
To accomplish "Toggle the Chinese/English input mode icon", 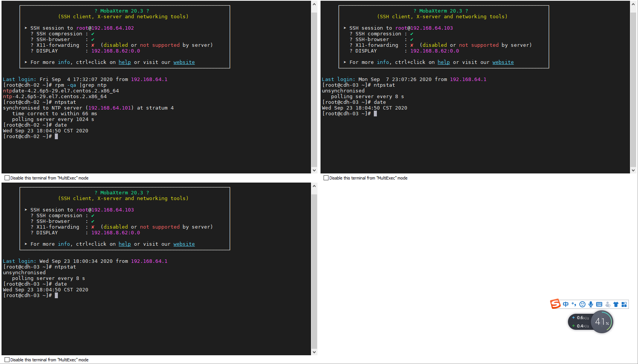I will tap(566, 304).
